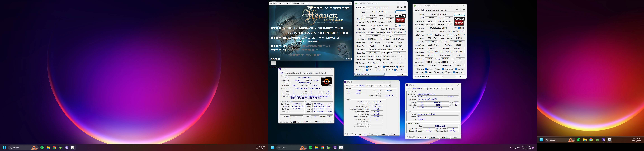Image resolution: width=644 pixels, height=151 pixels.
Task: Show hidden icons chevron in system tray
Action: [511, 148]
